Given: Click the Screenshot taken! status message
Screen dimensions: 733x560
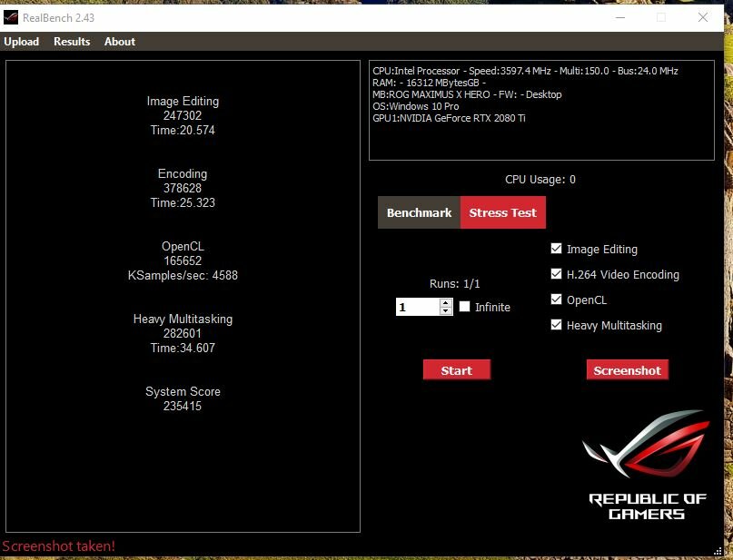Looking at the screenshot, I should [58, 546].
